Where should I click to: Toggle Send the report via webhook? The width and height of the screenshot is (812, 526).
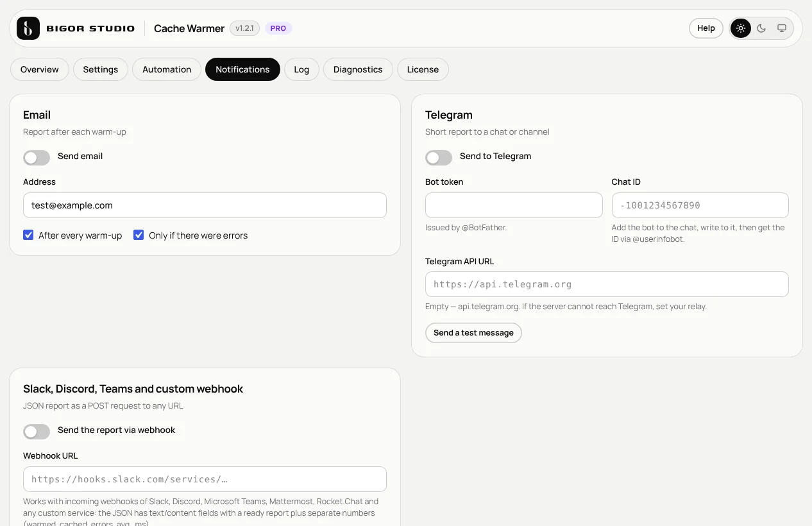[37, 431]
